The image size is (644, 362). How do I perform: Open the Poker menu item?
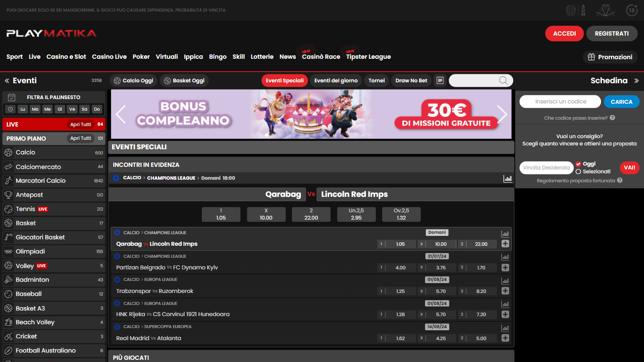(x=141, y=57)
